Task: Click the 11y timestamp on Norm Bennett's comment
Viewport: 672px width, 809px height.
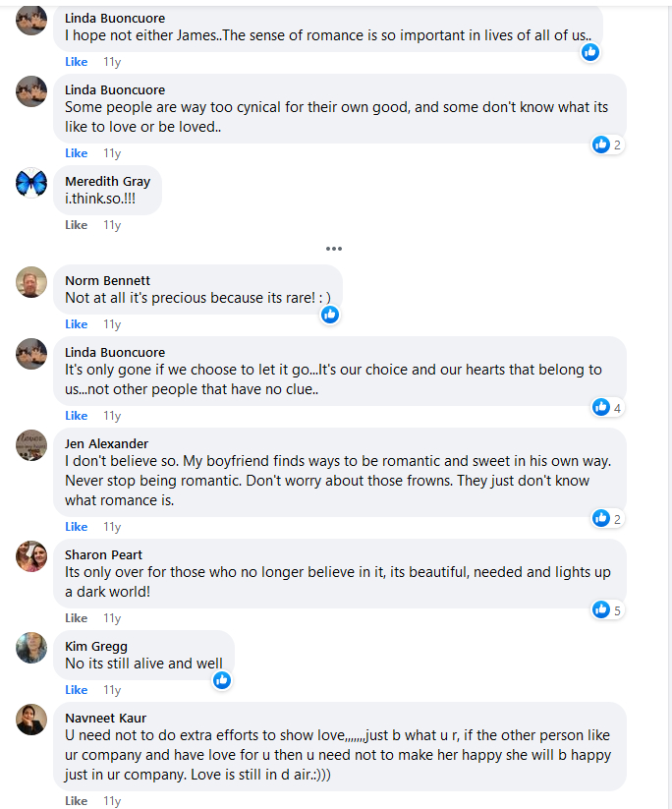Action: point(112,324)
